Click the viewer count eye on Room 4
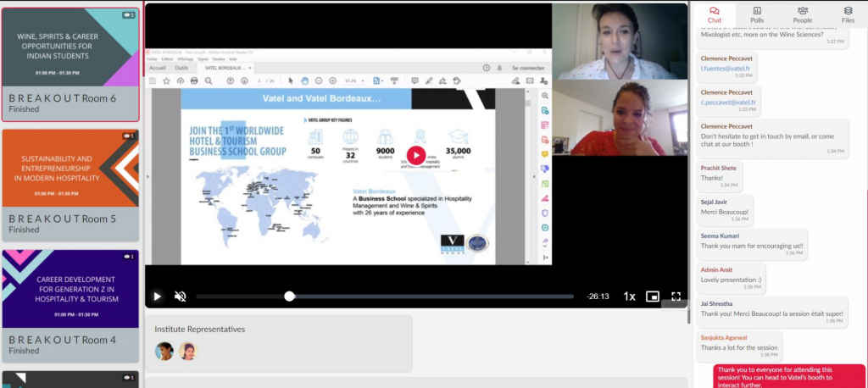Screen dimensions: 868x388 [x=129, y=257]
